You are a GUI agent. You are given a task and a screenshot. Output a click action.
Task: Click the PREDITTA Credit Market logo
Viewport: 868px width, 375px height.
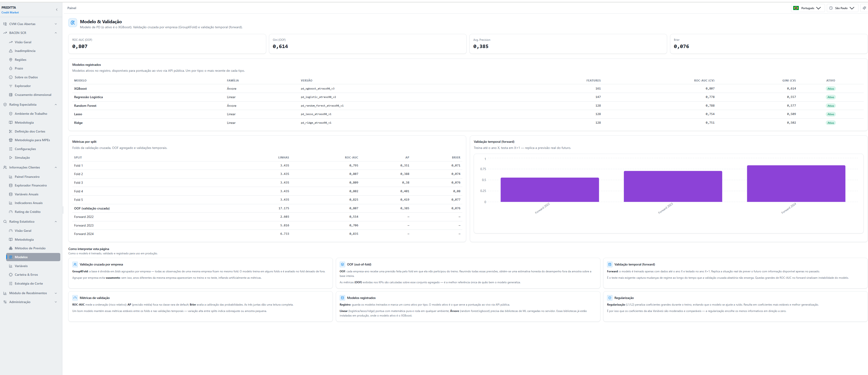10,10
